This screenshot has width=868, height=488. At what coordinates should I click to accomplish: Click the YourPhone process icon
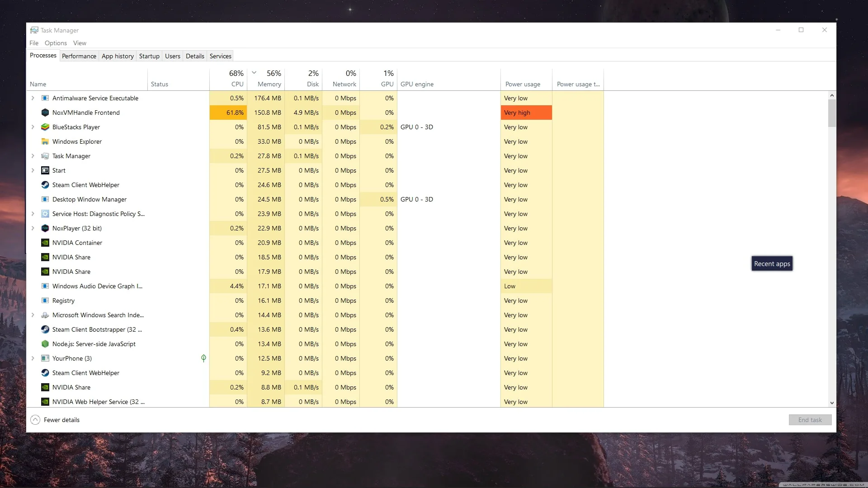click(x=45, y=358)
